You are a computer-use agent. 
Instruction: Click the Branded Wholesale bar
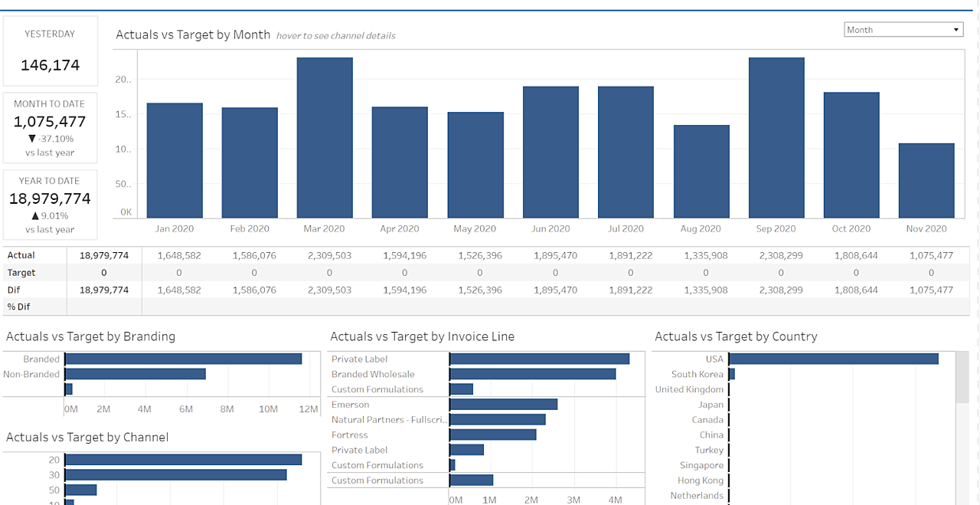532,374
